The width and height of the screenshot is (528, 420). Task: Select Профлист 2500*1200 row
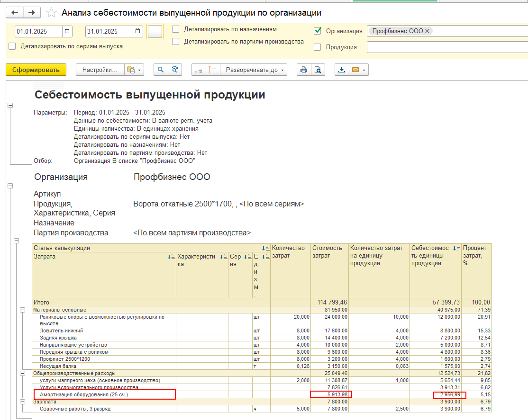pos(262,359)
